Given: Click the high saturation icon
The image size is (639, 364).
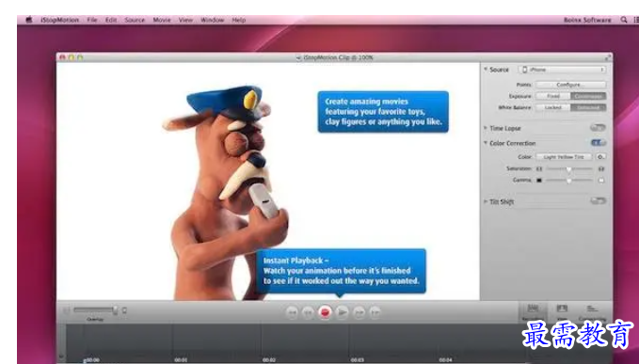Looking at the screenshot, I should [601, 168].
